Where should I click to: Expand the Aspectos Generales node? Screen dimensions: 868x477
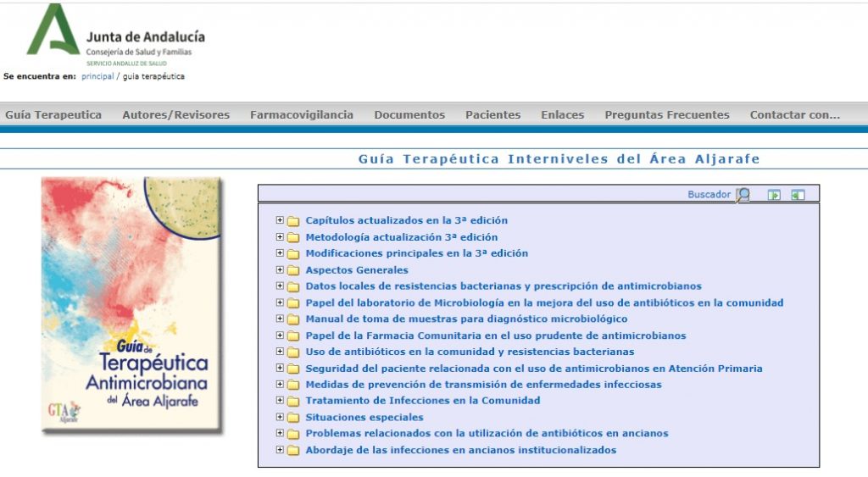[x=280, y=269]
